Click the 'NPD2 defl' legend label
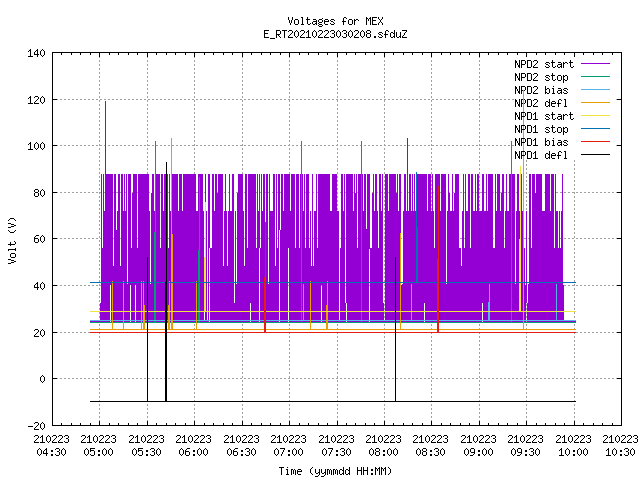The height and width of the screenshot is (480, 640). [541, 103]
